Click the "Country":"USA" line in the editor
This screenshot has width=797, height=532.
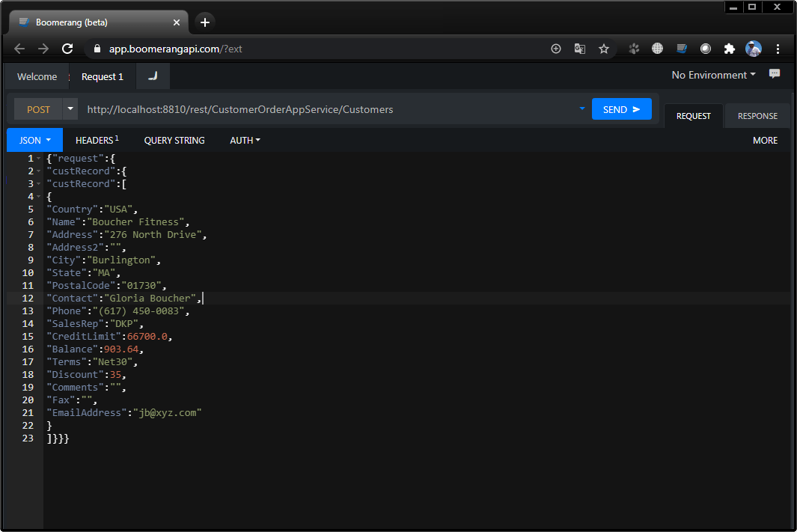pos(92,210)
